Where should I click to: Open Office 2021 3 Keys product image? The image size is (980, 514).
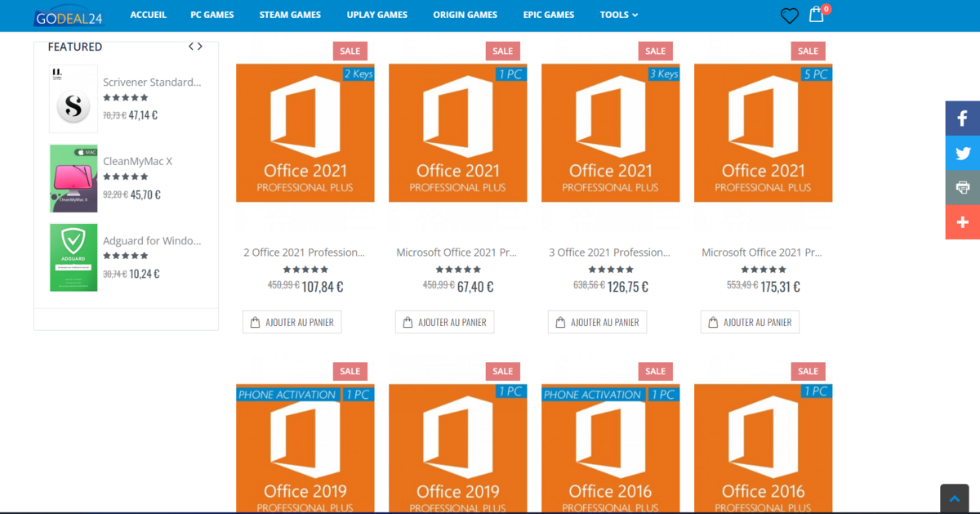pos(611,132)
